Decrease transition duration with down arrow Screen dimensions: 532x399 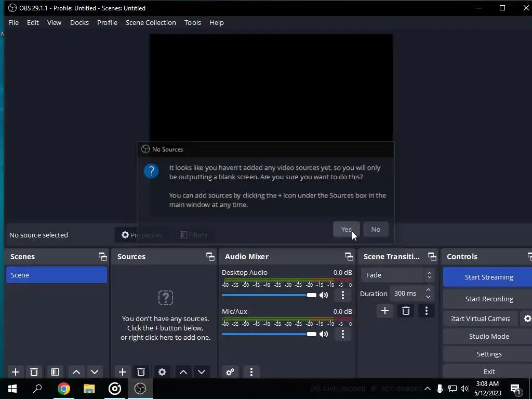click(429, 297)
